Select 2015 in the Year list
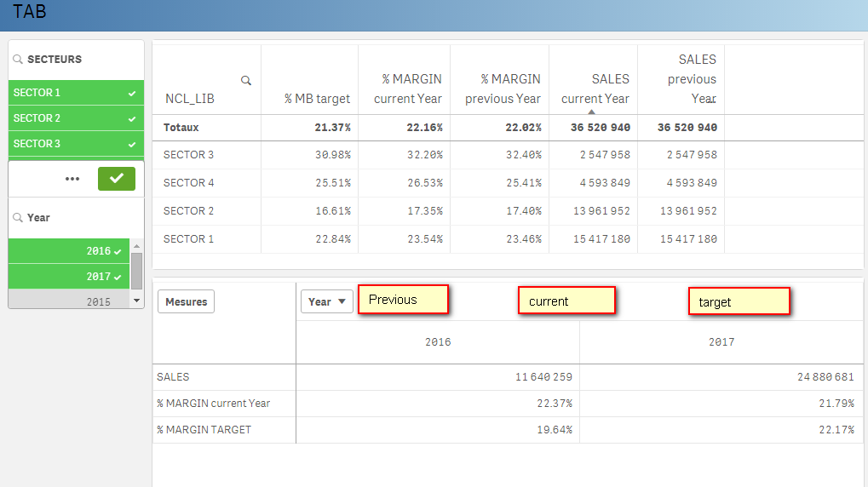 pyautogui.click(x=69, y=300)
